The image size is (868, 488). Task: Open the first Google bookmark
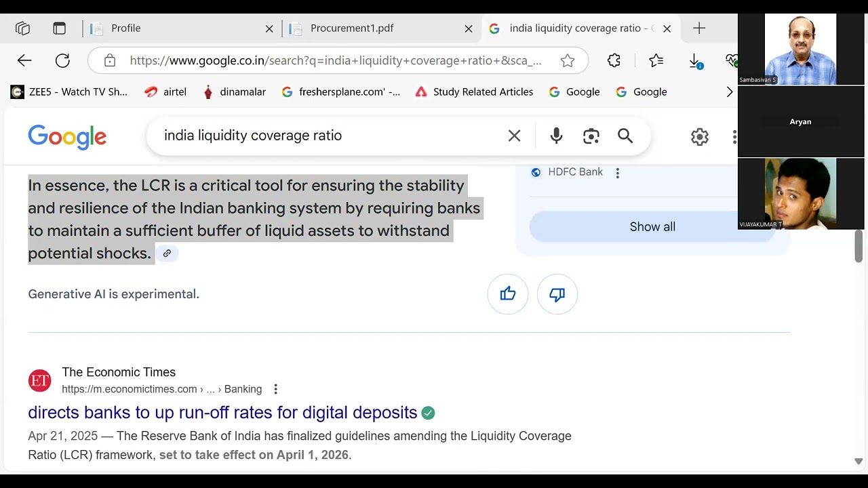574,92
